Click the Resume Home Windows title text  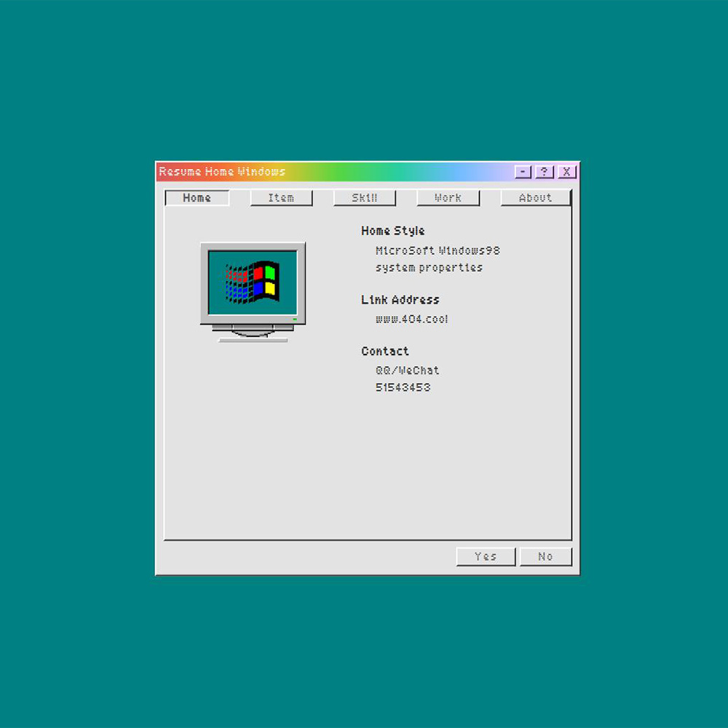222,172
